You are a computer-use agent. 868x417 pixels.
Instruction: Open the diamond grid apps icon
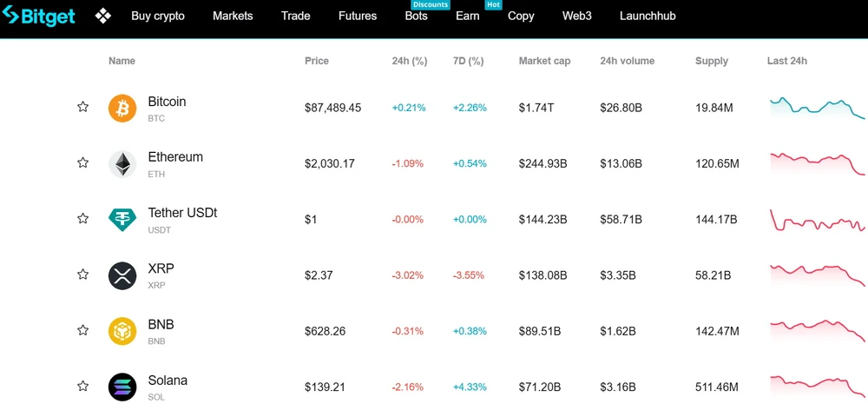tap(102, 16)
